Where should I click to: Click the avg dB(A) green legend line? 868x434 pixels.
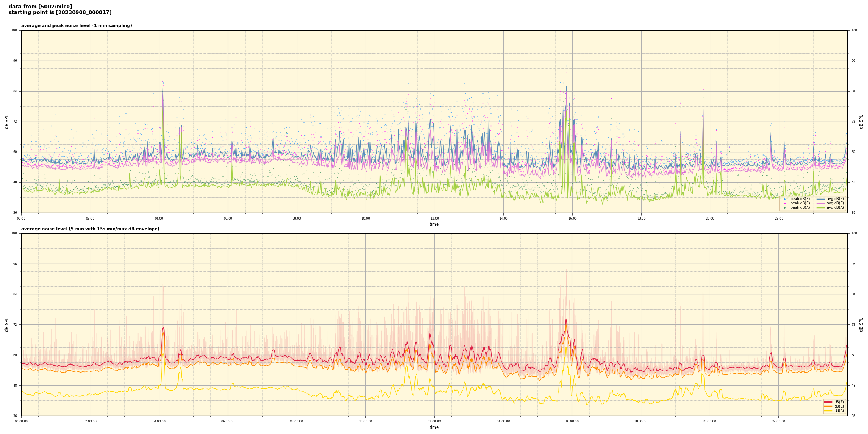820,208
